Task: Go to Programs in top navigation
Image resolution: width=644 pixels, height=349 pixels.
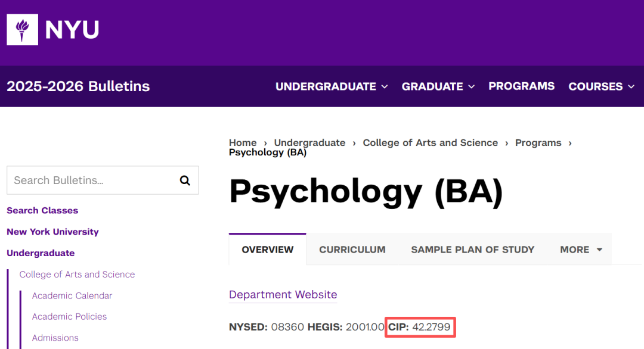Action: [x=521, y=86]
